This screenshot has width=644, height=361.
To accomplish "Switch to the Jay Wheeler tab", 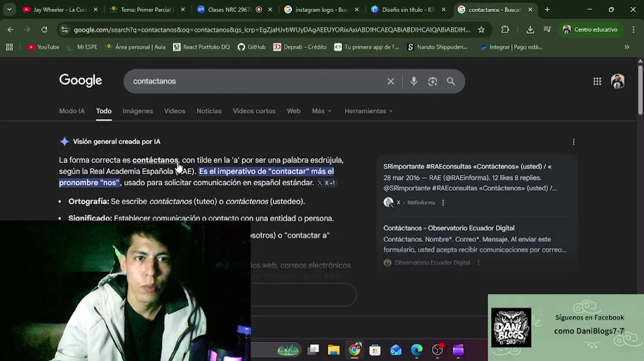I will (60, 10).
